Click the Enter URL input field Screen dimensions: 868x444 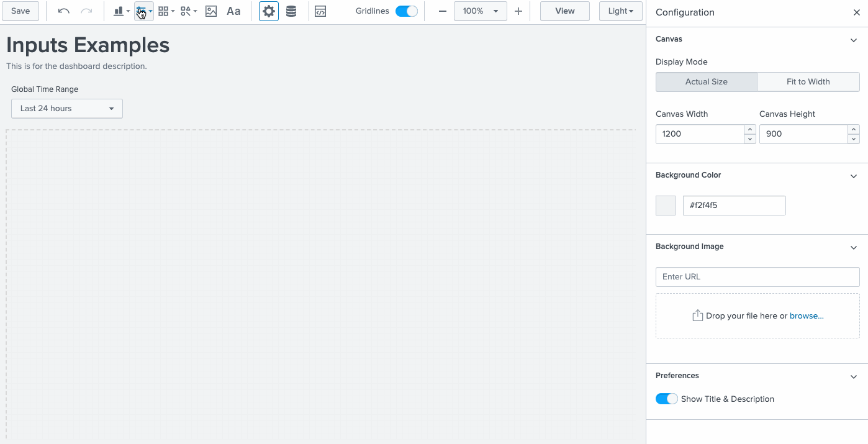(757, 277)
